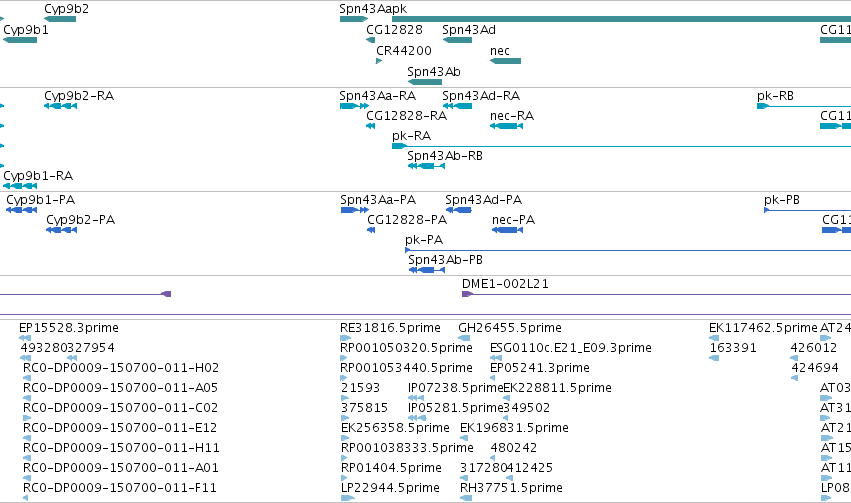Click the Cyp9b1-PA protein glyph
The image size is (851, 503).
pos(22,210)
